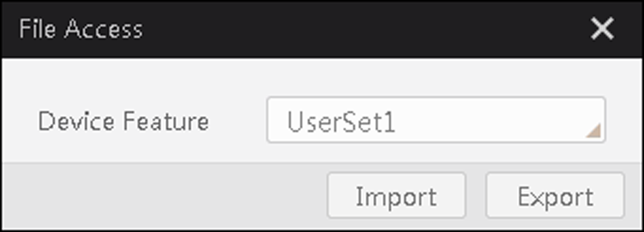
Task: Click the white X in the title bar
Action: [x=602, y=29]
